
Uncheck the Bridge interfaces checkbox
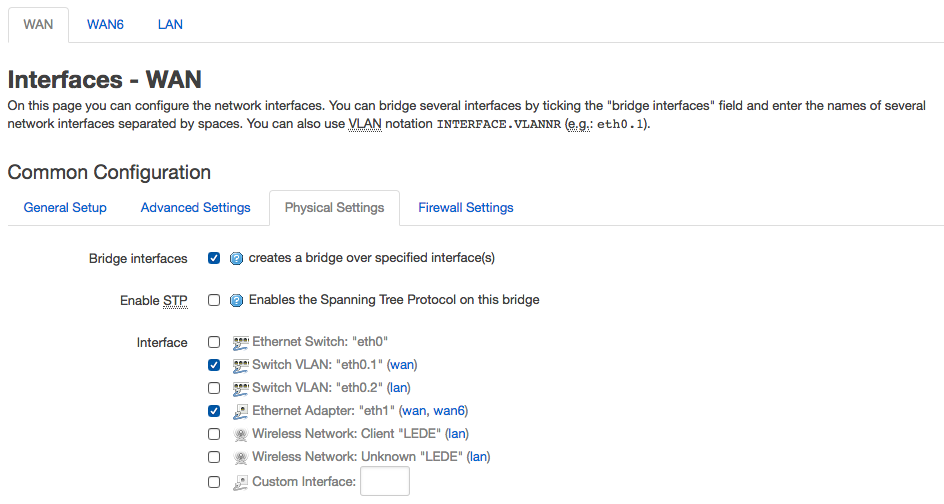pyautogui.click(x=214, y=258)
